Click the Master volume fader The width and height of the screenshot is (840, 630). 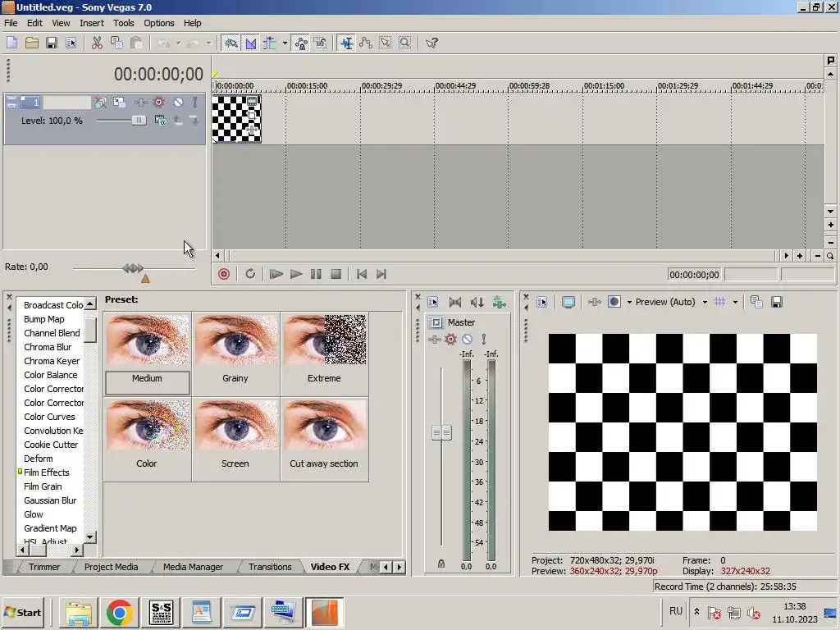pyautogui.click(x=441, y=432)
